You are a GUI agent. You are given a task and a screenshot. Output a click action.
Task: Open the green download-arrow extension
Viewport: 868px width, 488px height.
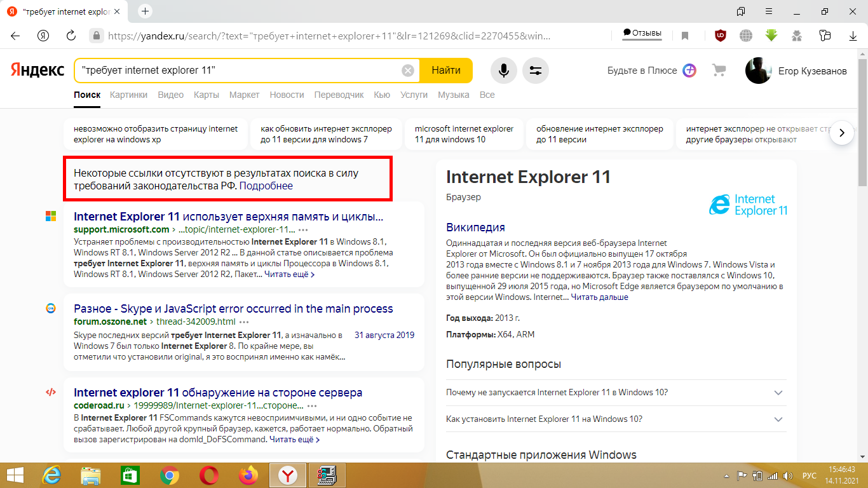click(x=771, y=36)
